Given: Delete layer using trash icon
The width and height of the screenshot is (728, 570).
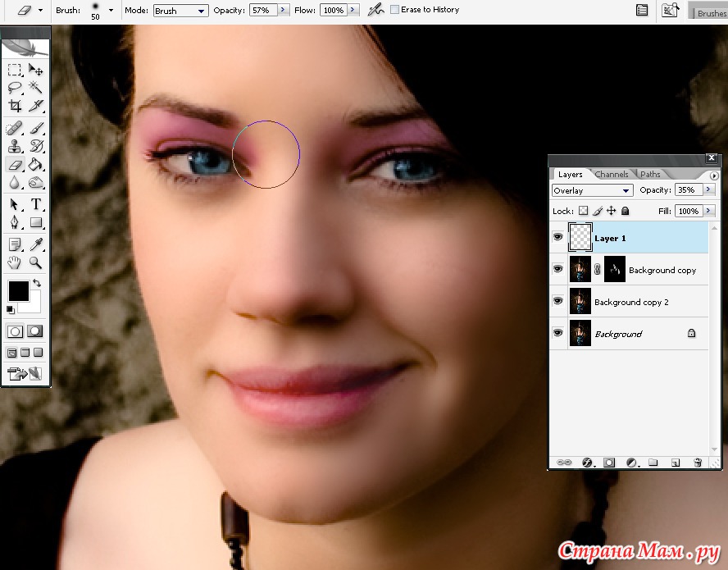Looking at the screenshot, I should pos(698,463).
